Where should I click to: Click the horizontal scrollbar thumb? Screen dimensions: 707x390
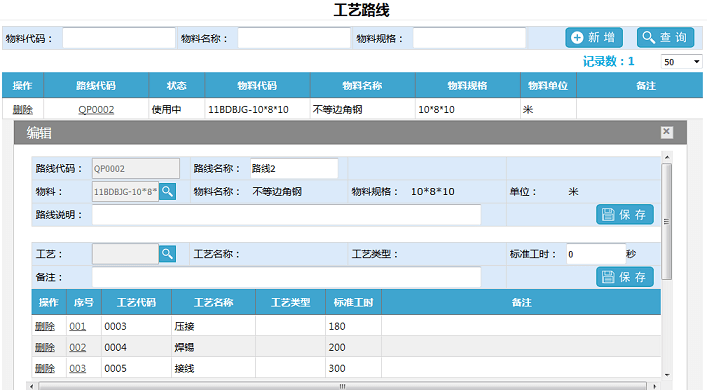point(343,386)
